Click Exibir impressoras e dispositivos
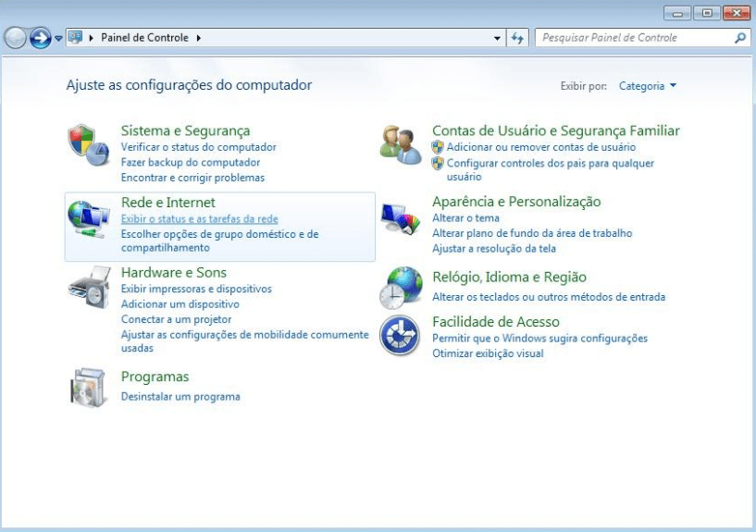The image size is (756, 532). 196,289
